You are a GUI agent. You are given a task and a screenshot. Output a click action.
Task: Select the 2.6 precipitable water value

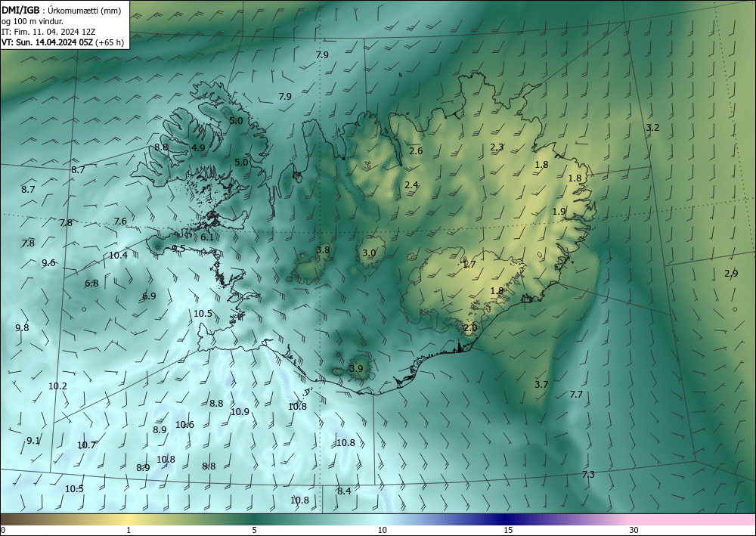click(416, 151)
